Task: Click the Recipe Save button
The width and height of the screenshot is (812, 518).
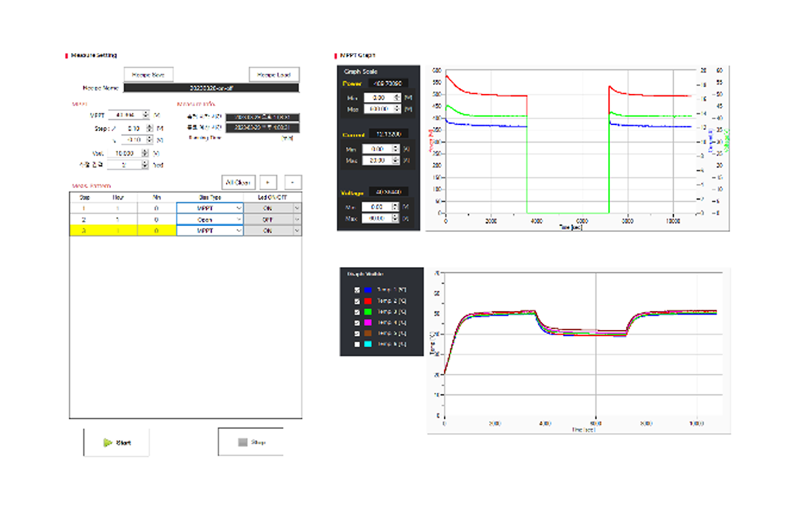Action: point(149,74)
